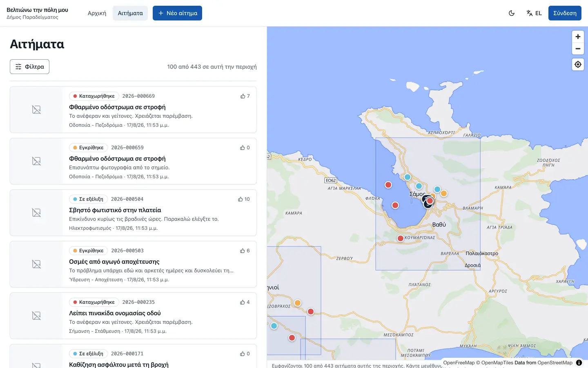Click the request number 2026-000503

127,251
